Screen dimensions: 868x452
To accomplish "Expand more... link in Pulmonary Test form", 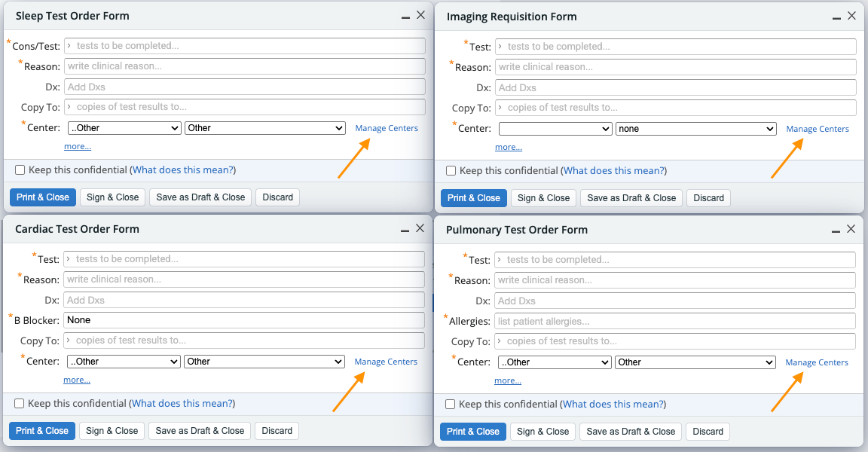I will 508,380.
